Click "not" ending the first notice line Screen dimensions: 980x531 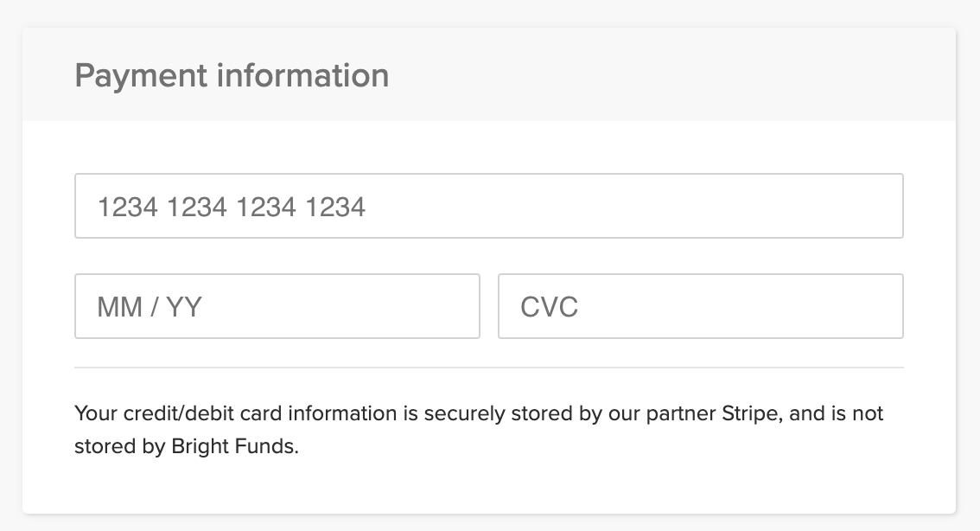[x=868, y=413]
